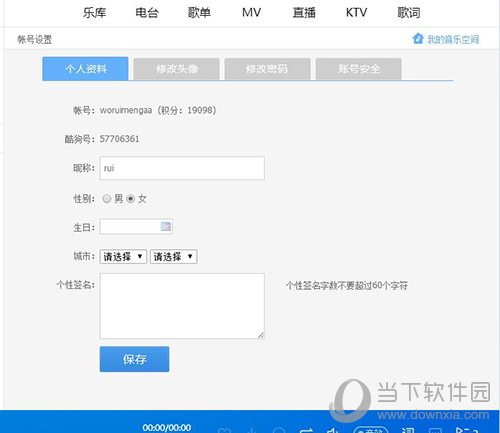500x433 pixels.
Task: Click the account name woruimengaa text
Action: pyautogui.click(x=126, y=110)
